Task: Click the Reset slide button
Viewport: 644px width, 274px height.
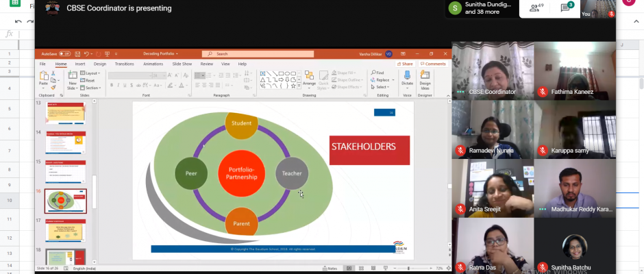Action: 87,81
